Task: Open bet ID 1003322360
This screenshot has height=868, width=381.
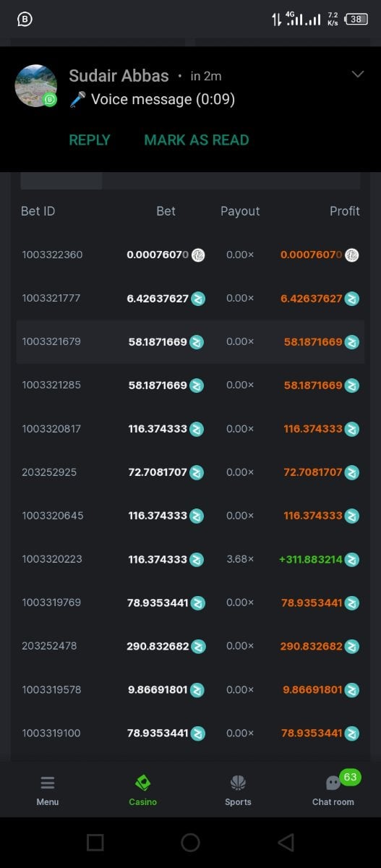Action: [x=52, y=255]
